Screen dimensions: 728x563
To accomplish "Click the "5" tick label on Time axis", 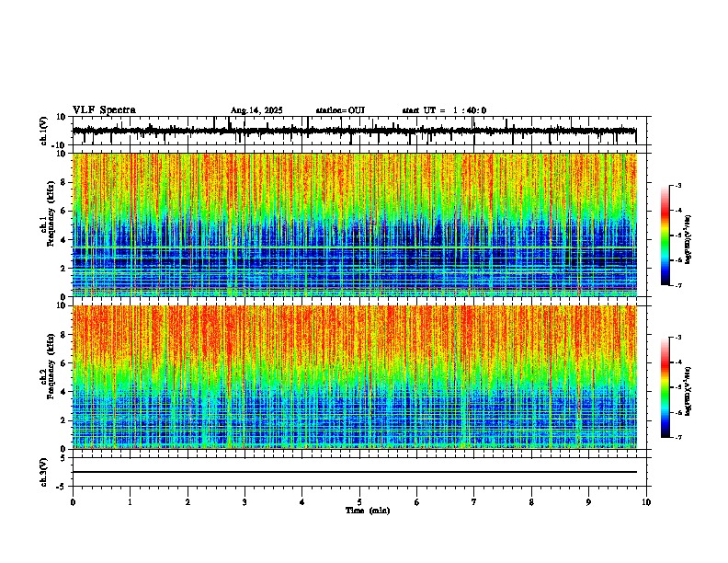I will pyautogui.click(x=359, y=502).
